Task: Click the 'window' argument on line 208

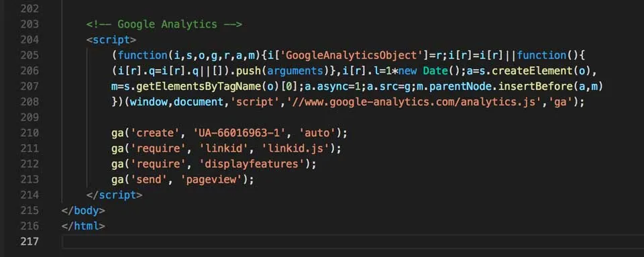Action: 149,102
